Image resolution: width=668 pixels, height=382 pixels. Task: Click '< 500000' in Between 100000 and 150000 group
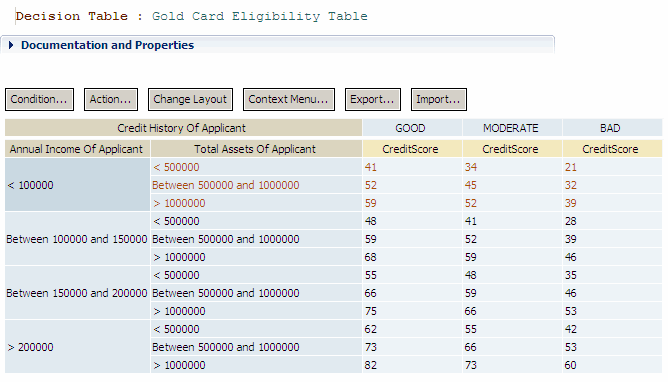pos(256,221)
